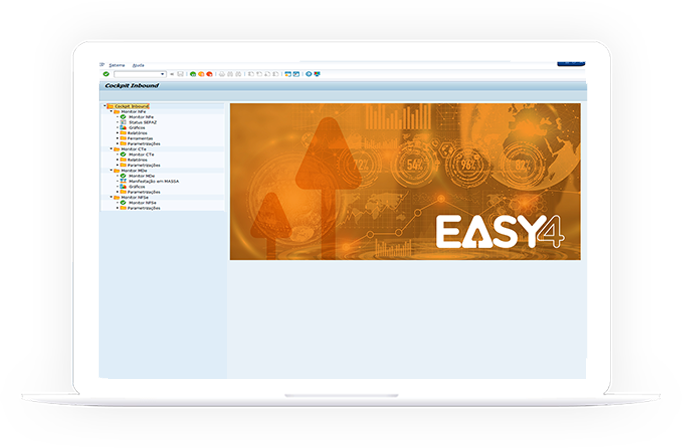Expand Relatórios under Monitor NFe
Screen dimensions: 682x448
117,133
